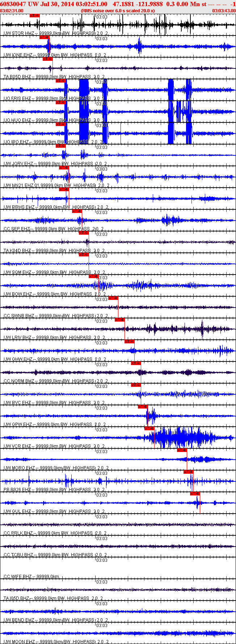Select the xT 4 pick flag on PB B926 EHZ

pos(189,472)
